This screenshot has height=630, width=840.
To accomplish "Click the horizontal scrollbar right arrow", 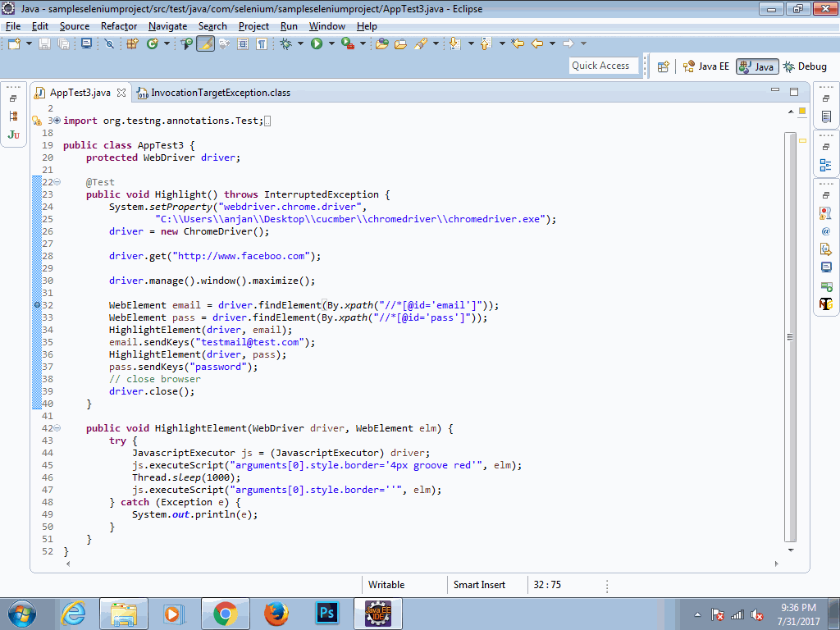I will click(x=777, y=564).
